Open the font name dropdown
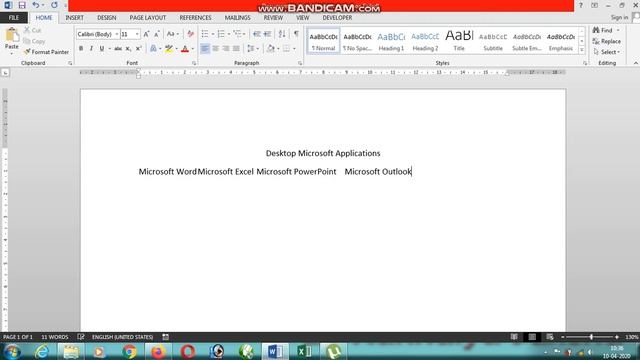The height and width of the screenshot is (360, 640). [117, 34]
